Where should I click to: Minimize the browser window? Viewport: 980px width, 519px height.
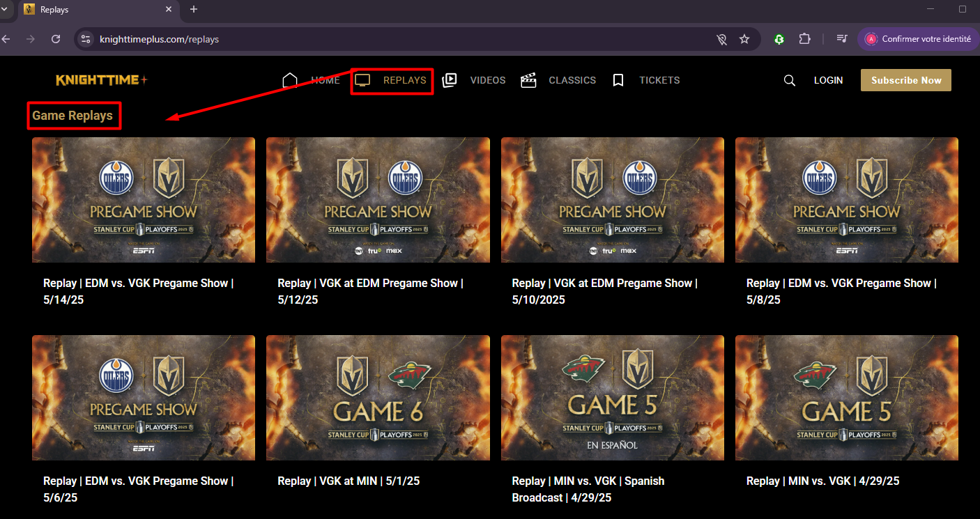coord(931,9)
